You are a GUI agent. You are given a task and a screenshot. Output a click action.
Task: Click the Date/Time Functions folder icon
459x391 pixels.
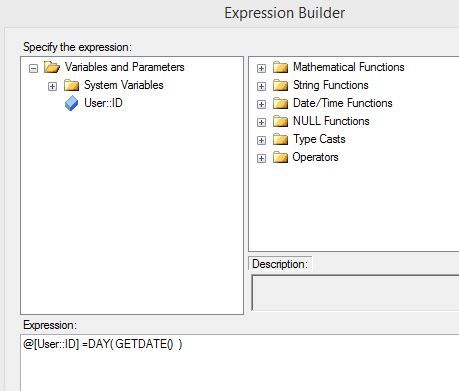[280, 103]
